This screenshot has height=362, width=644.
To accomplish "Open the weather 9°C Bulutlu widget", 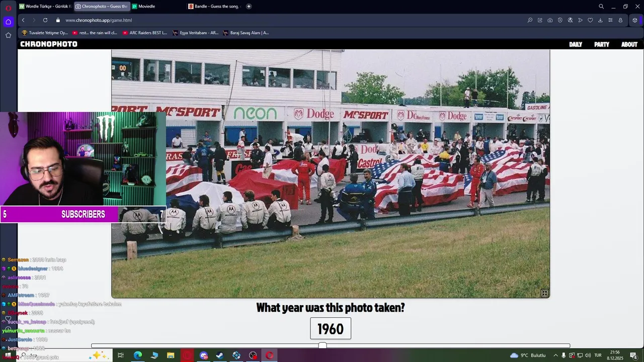I will click(528, 355).
